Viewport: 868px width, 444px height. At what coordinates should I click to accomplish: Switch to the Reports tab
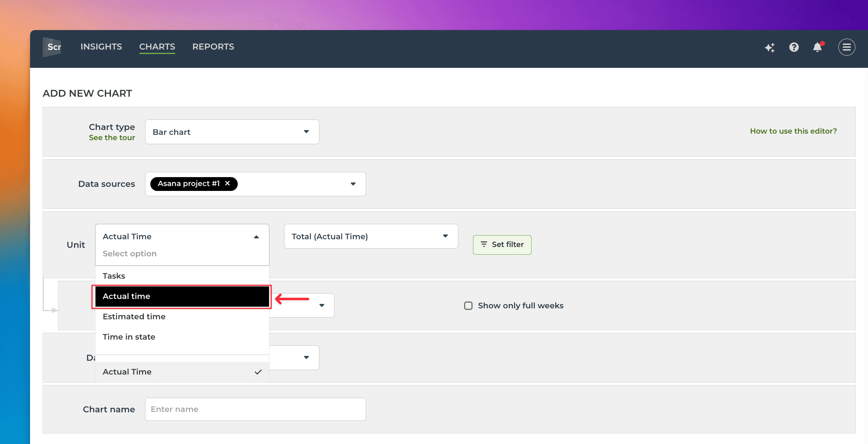click(x=213, y=47)
